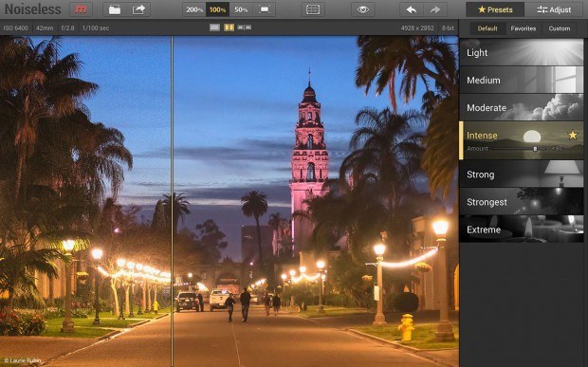Image resolution: width=588 pixels, height=367 pixels.
Task: Apply the Moderate preset
Action: pos(522,107)
